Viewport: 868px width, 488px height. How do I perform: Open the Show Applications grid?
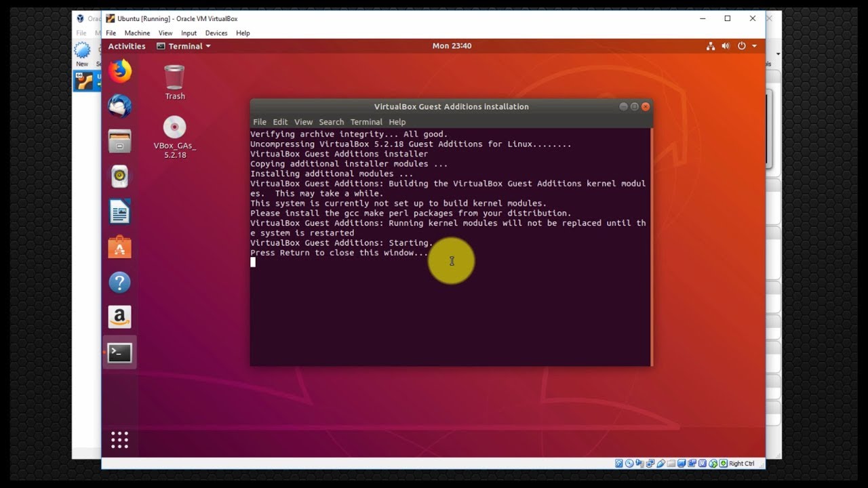pos(120,440)
